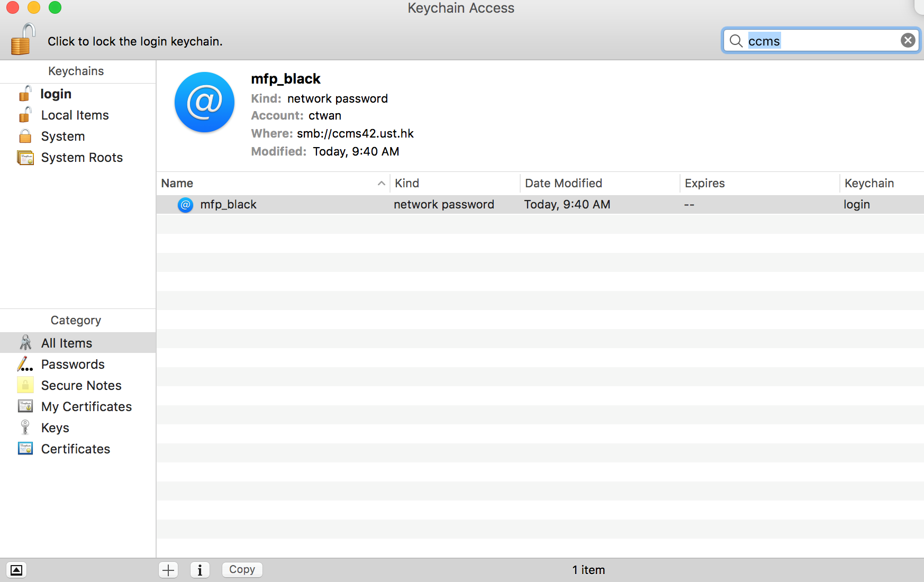Viewport: 924px width, 582px height.
Task: Clear the ccms search text
Action: (x=908, y=41)
